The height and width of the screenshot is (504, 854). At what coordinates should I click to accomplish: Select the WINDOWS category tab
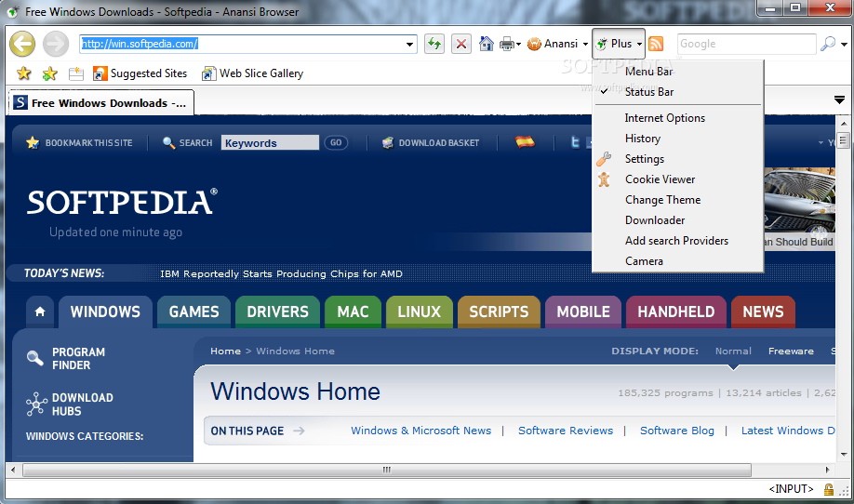point(105,312)
